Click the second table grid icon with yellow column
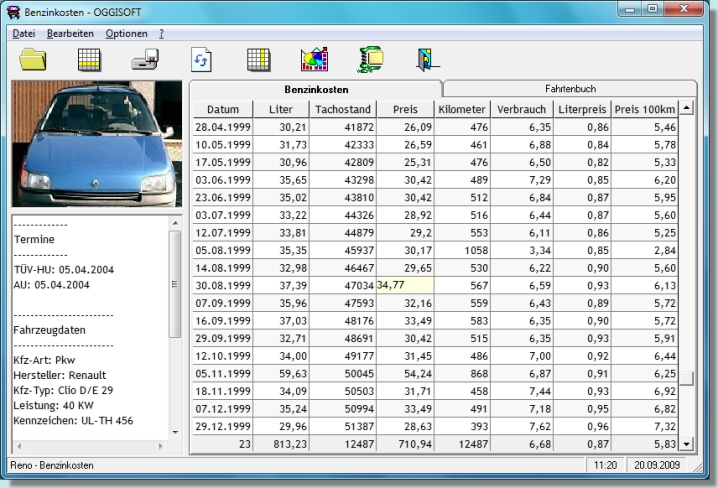 click(258, 59)
